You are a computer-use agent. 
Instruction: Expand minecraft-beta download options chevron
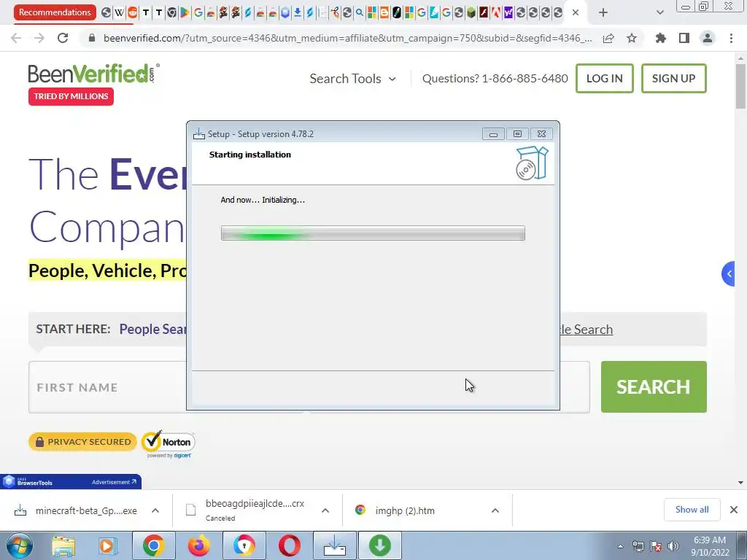pyautogui.click(x=155, y=510)
